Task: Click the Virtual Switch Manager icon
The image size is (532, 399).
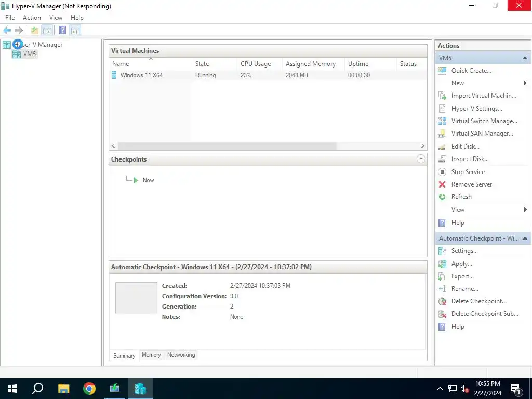Action: (442, 121)
